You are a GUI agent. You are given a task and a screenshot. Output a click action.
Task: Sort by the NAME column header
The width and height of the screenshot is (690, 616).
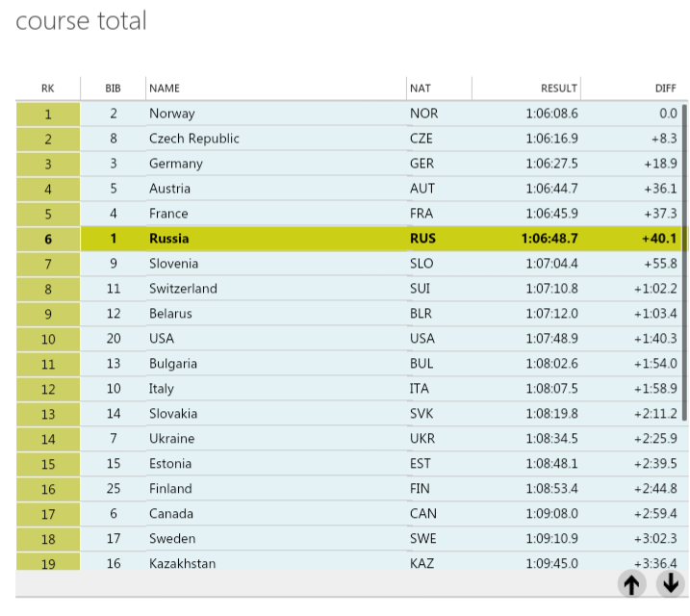click(276, 89)
